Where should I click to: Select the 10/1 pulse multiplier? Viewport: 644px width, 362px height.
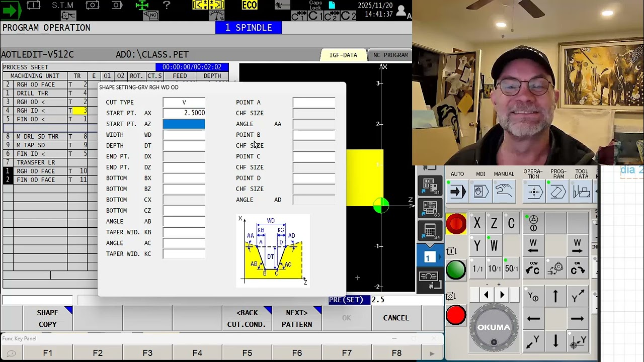click(494, 268)
